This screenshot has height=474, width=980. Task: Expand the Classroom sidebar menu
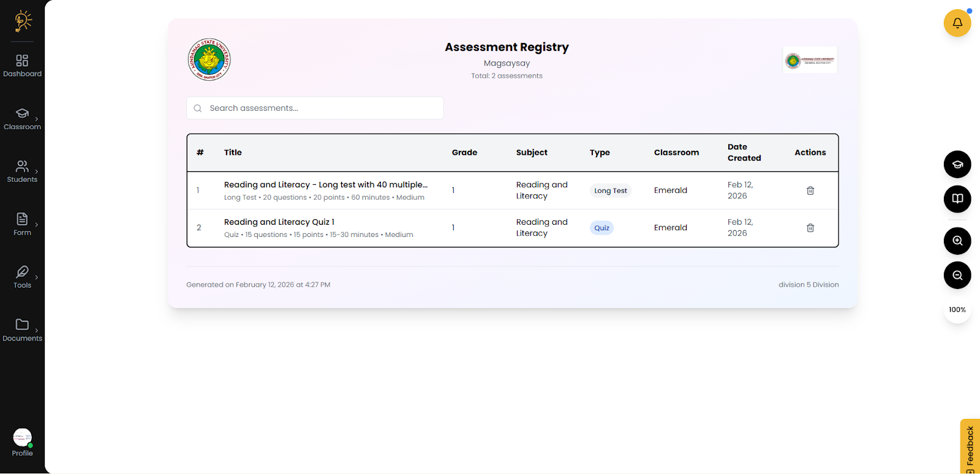coord(23,119)
